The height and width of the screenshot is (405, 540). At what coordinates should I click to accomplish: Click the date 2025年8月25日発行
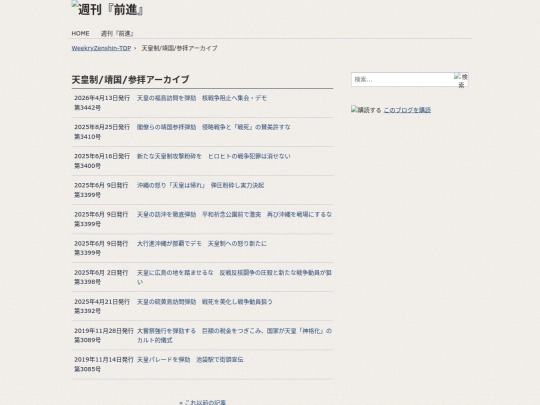click(x=102, y=127)
